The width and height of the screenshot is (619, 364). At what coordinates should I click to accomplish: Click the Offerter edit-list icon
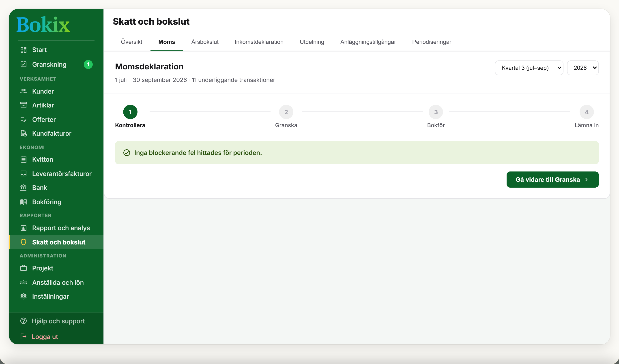coord(23,120)
